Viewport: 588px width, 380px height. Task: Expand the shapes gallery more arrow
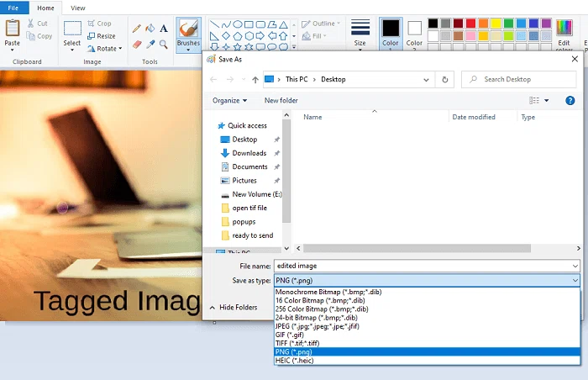pos(294,47)
